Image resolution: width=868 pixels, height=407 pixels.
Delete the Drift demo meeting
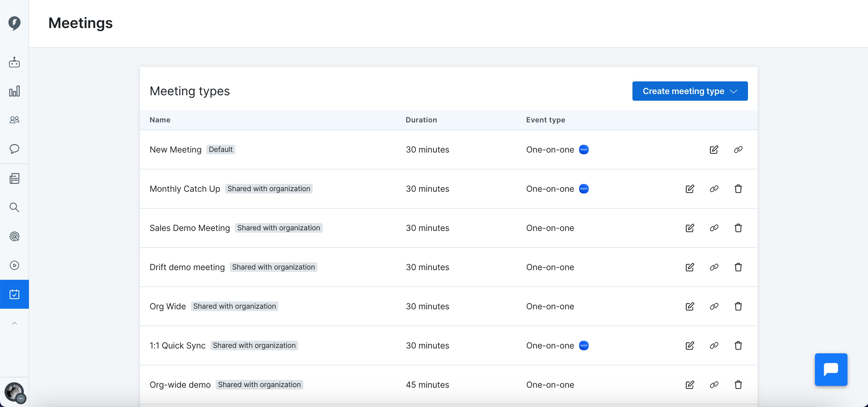(x=738, y=267)
